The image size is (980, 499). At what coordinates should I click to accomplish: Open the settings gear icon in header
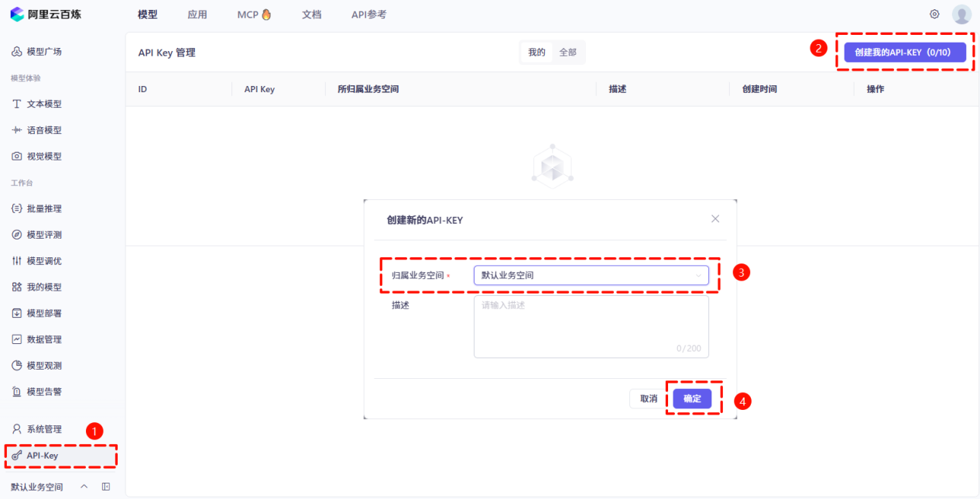(x=934, y=14)
